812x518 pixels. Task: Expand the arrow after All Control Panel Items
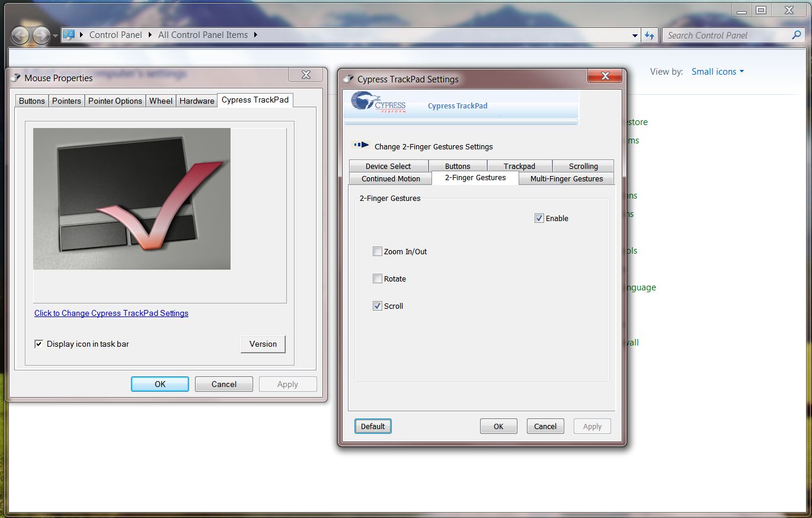[255, 34]
